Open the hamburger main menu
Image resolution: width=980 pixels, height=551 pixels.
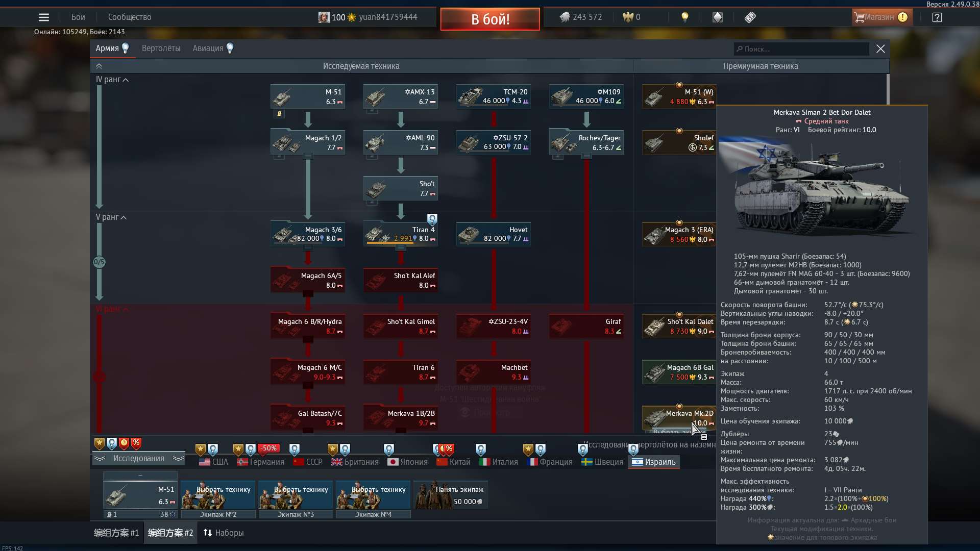point(44,17)
